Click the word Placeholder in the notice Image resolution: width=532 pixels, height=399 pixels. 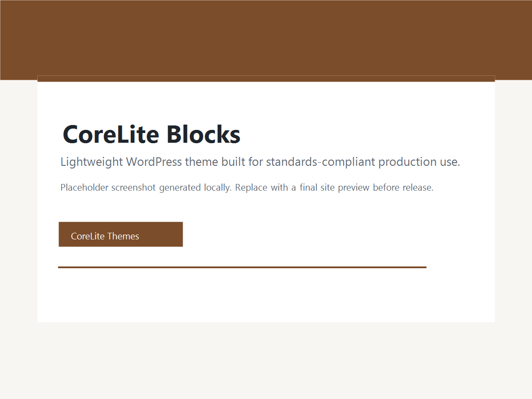click(84, 188)
